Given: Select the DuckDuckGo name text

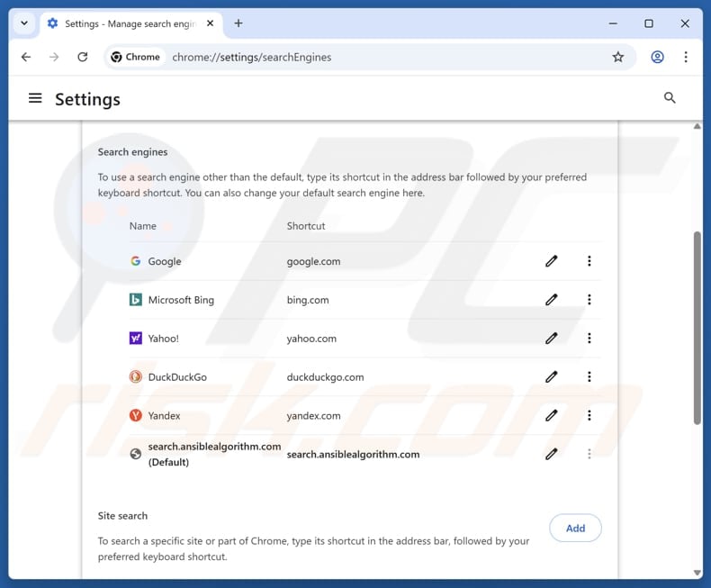Looking at the screenshot, I should point(177,377).
